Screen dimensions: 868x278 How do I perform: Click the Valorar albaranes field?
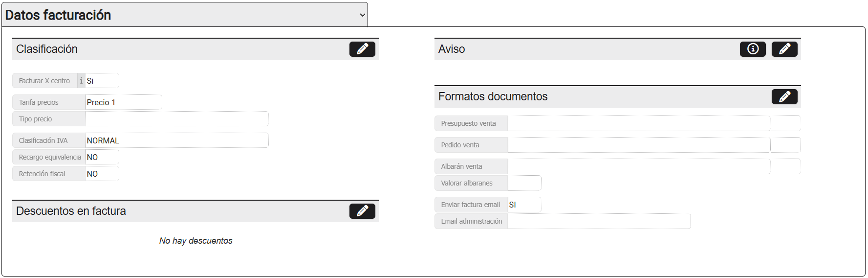tap(524, 183)
